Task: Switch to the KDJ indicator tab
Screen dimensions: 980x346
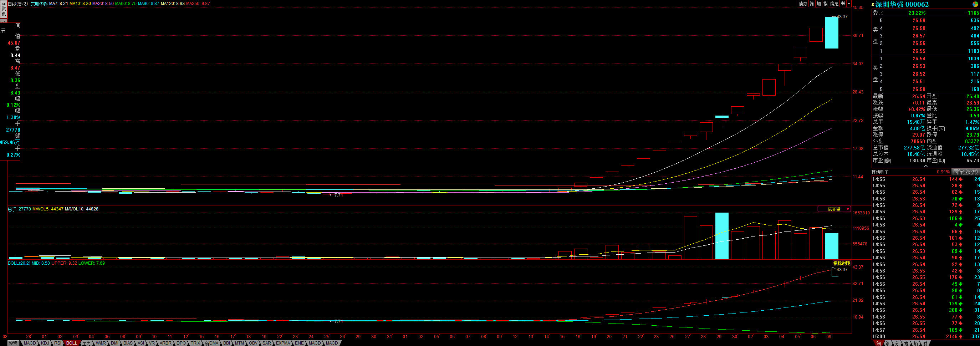Action: tap(45, 343)
